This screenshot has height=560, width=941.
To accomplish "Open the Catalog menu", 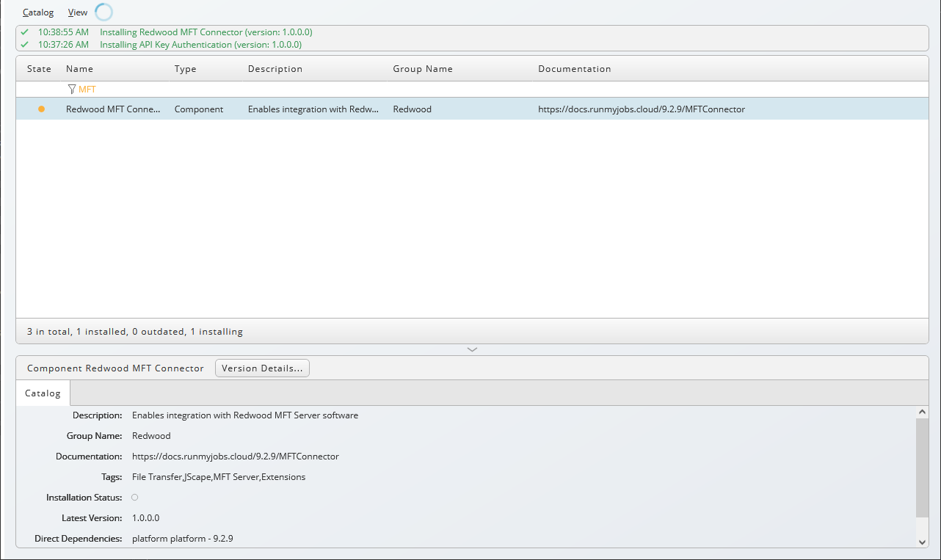I will [38, 12].
